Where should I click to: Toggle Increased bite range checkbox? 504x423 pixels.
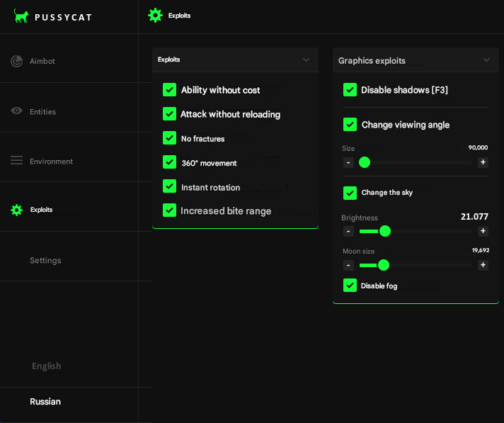tap(169, 210)
